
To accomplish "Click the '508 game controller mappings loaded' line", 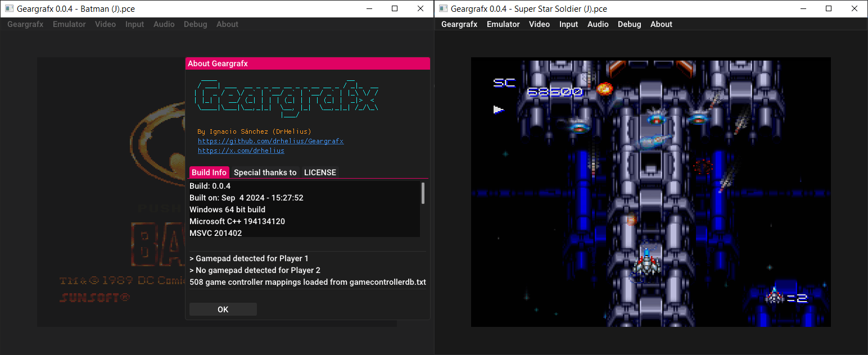I will tap(308, 282).
